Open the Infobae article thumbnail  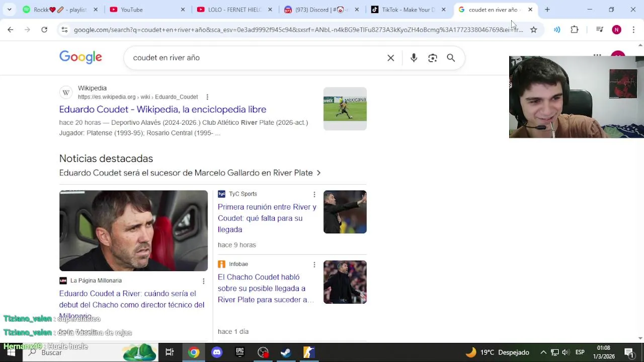345,282
